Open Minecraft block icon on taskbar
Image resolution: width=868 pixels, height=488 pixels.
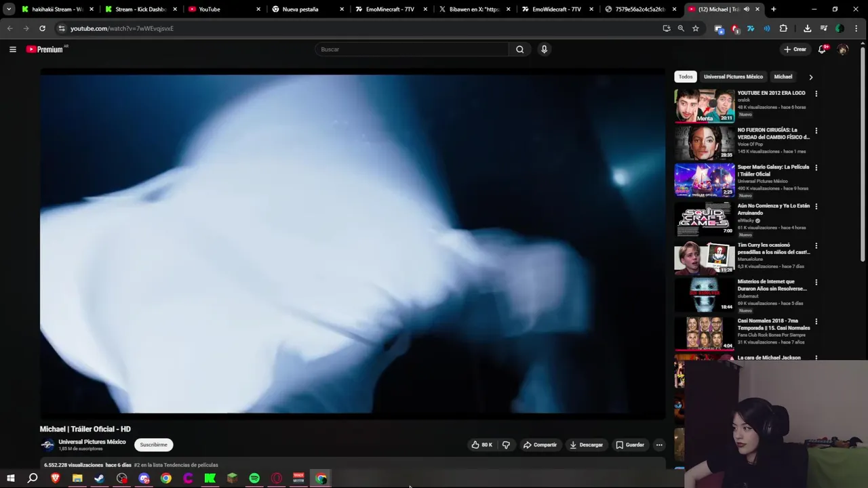point(233,479)
